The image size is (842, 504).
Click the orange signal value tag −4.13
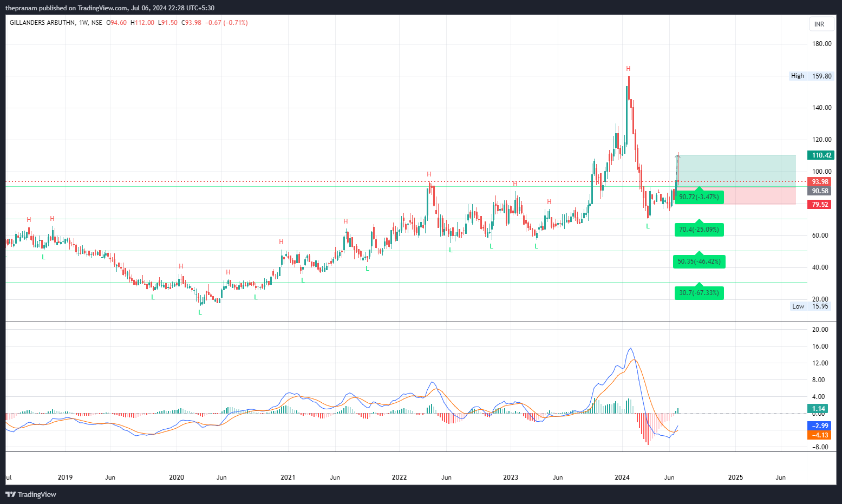pos(820,435)
